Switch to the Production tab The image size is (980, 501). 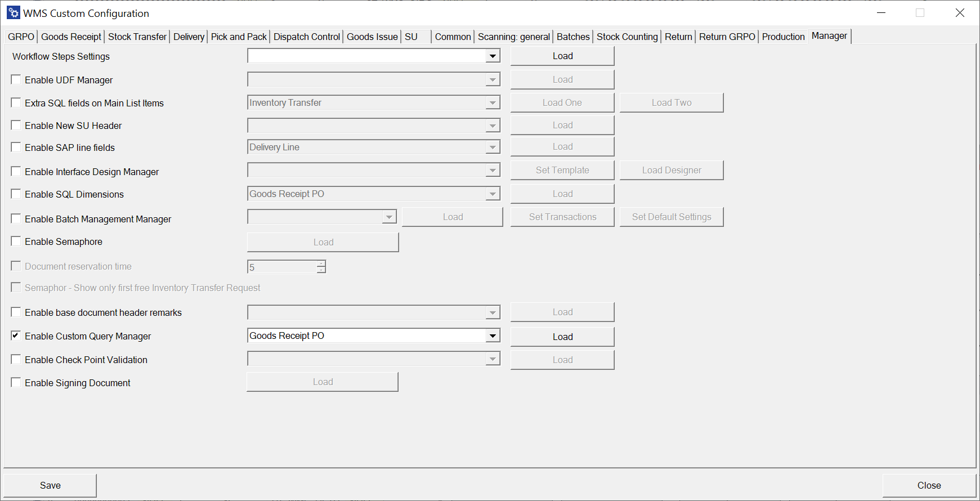pyautogui.click(x=784, y=37)
